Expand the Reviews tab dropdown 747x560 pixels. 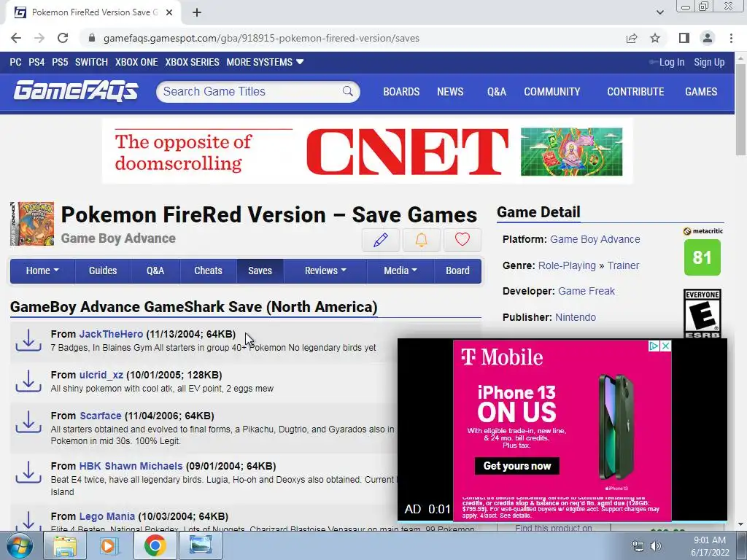(x=325, y=271)
